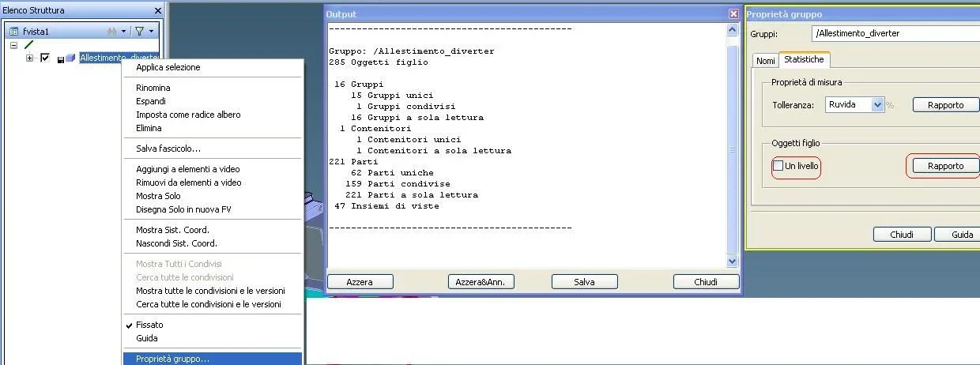Enable the Un livello checkbox
Screen dimensions: 980x365
tap(778, 166)
